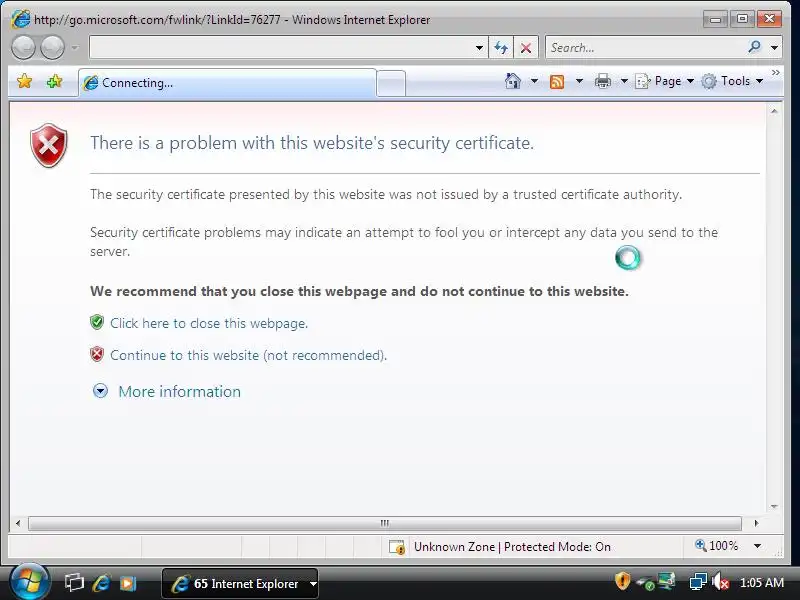Click the Home toolbar icon
800x600 pixels.
(x=513, y=81)
